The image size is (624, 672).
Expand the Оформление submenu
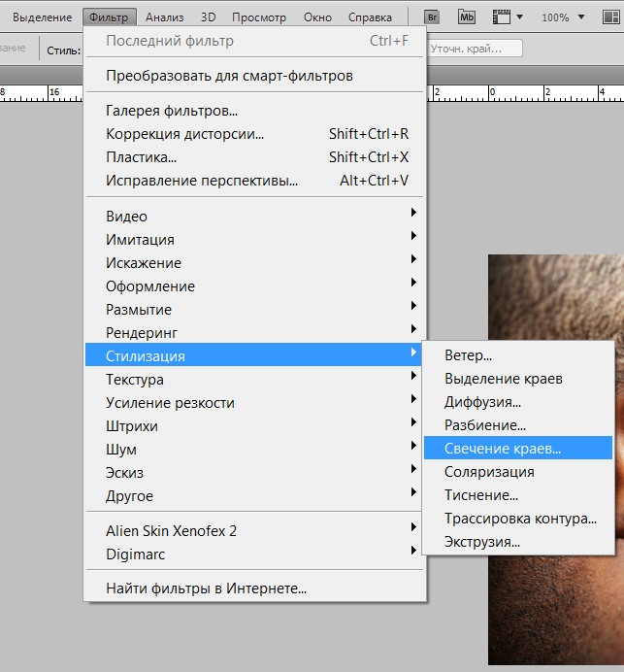[x=253, y=286]
